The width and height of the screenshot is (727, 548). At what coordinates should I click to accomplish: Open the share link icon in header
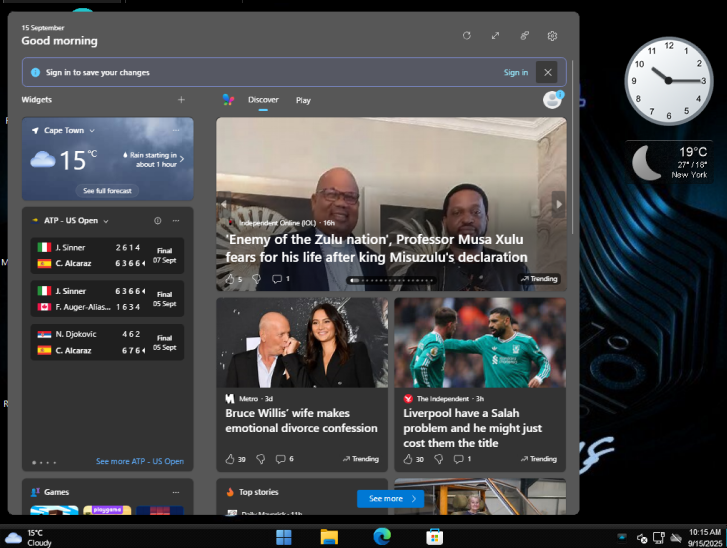(524, 36)
